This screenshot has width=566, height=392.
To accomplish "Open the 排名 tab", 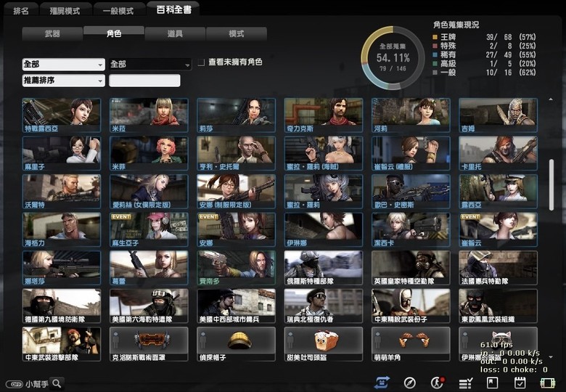I will [22, 11].
